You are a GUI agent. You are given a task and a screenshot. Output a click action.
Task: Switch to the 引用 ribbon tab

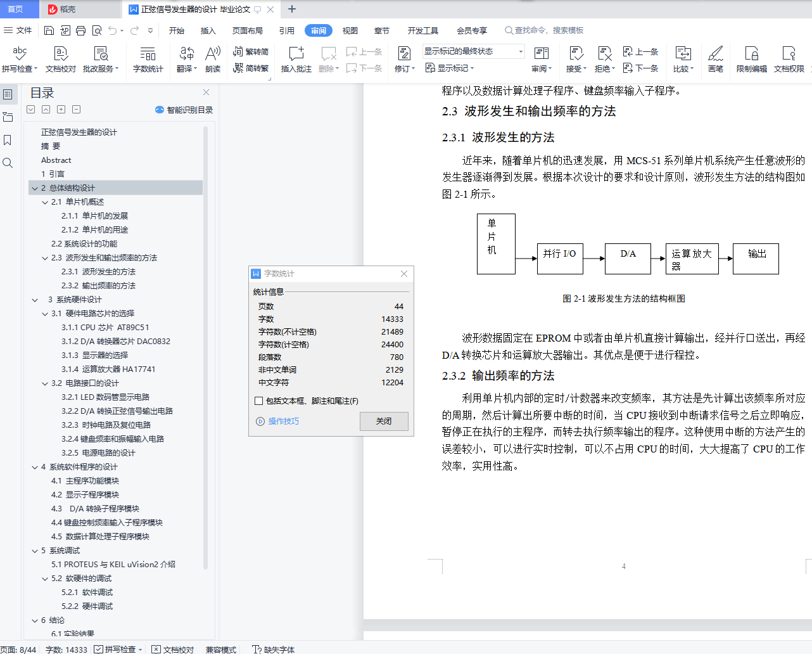pos(286,30)
